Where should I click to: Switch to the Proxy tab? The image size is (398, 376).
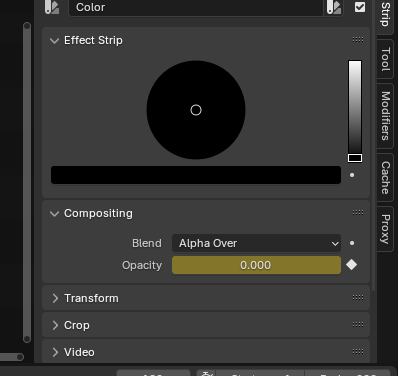point(385,229)
